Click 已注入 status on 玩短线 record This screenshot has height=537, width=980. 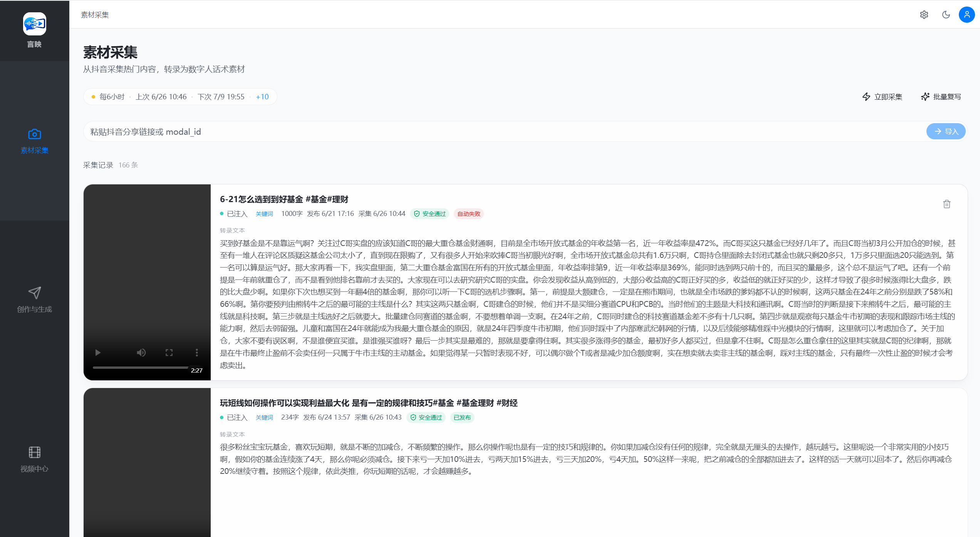coord(234,417)
